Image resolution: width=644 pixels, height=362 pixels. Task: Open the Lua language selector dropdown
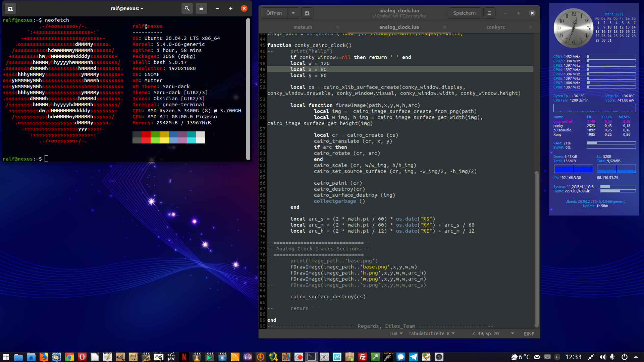pos(396,334)
